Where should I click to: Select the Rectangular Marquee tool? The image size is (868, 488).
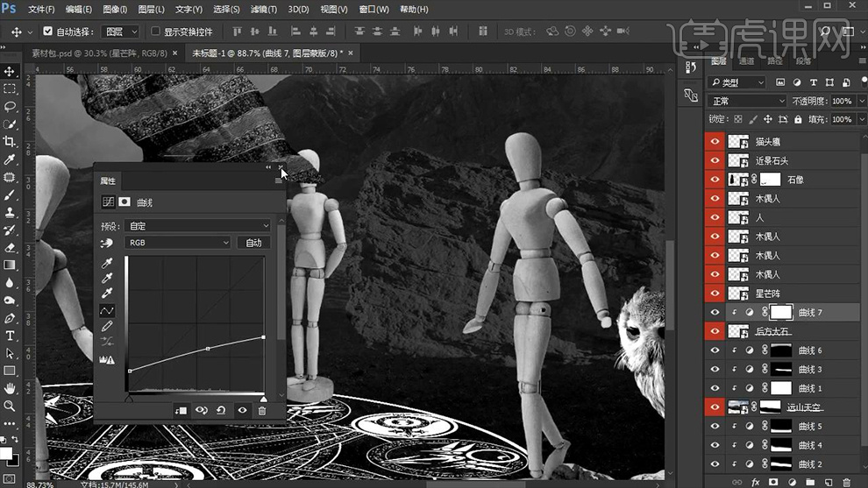pos(10,88)
